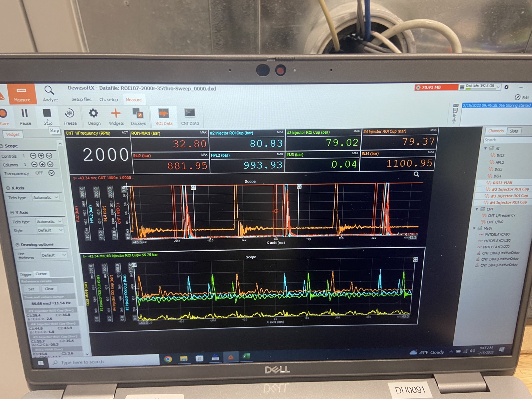
Task: Increase Controls count with the plus icon
Action: point(41,156)
